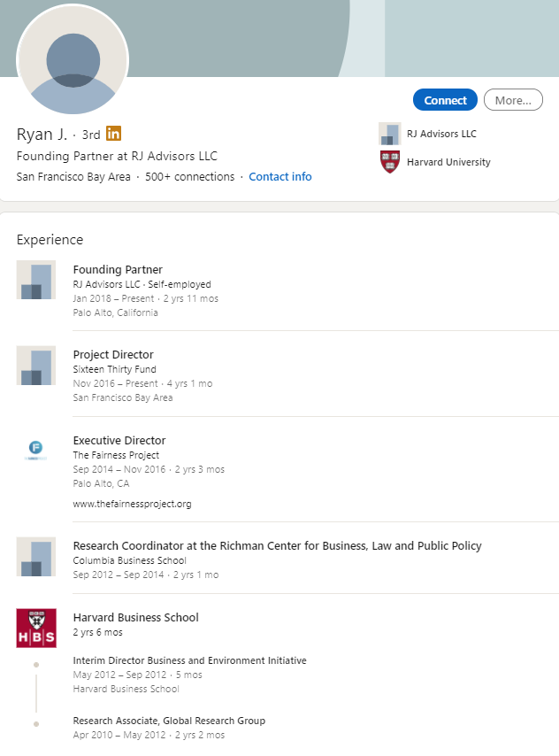
Task: Click Sixteen Thirty Fund company name
Action: point(114,369)
